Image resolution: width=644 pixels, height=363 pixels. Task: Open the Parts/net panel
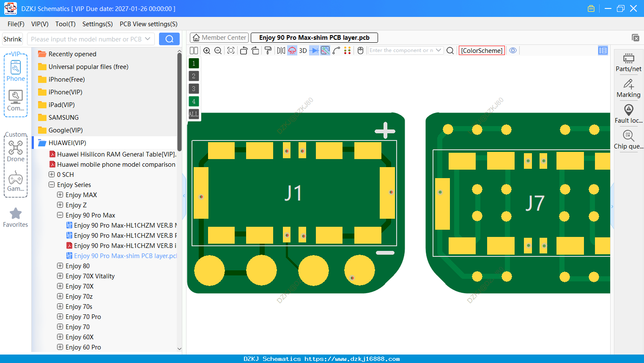(x=628, y=62)
